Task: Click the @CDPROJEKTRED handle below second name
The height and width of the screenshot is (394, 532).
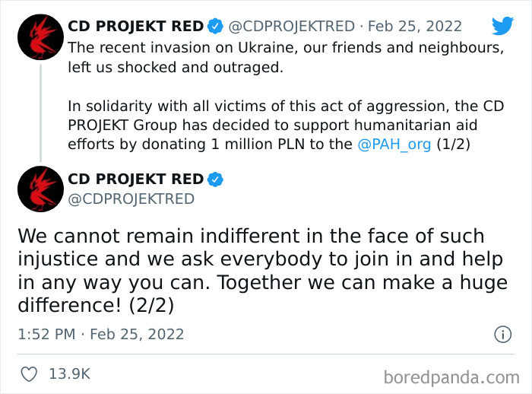Action: click(x=131, y=199)
